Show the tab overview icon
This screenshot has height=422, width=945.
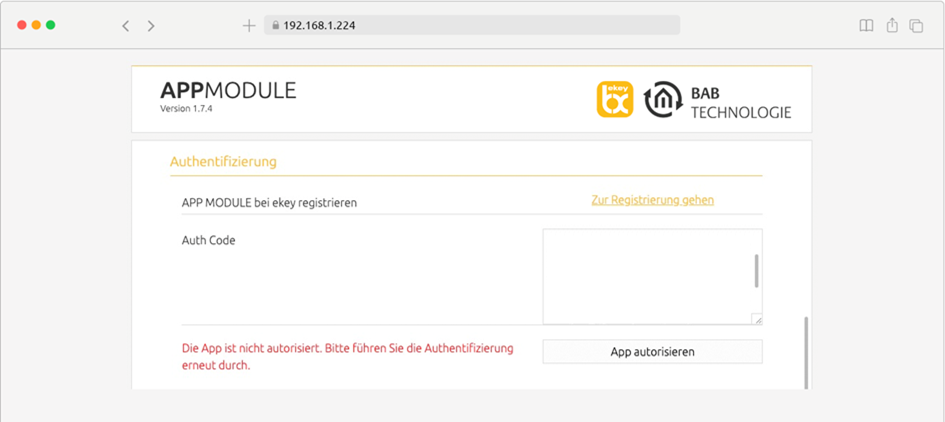point(916,26)
